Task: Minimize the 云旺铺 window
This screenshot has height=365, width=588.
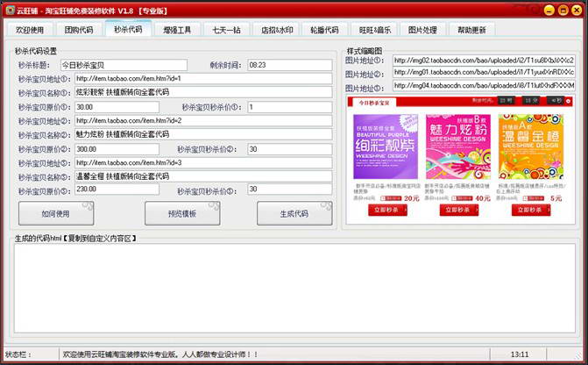Action: click(x=549, y=10)
